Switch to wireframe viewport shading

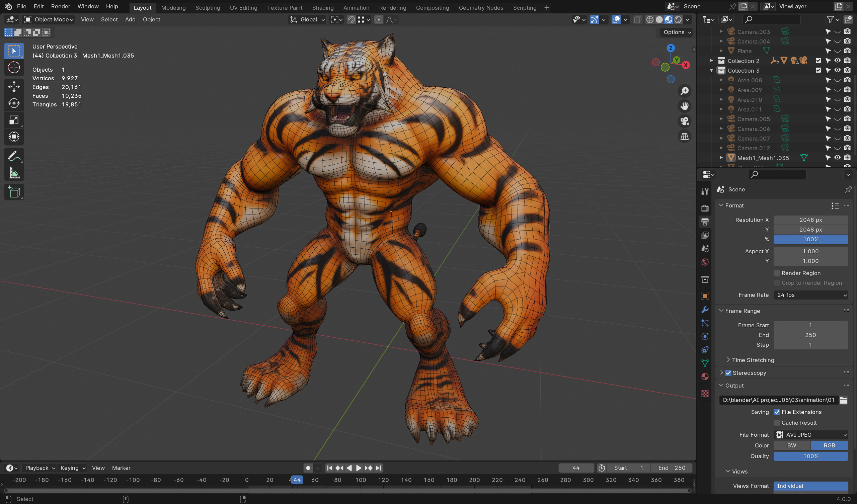pos(650,20)
